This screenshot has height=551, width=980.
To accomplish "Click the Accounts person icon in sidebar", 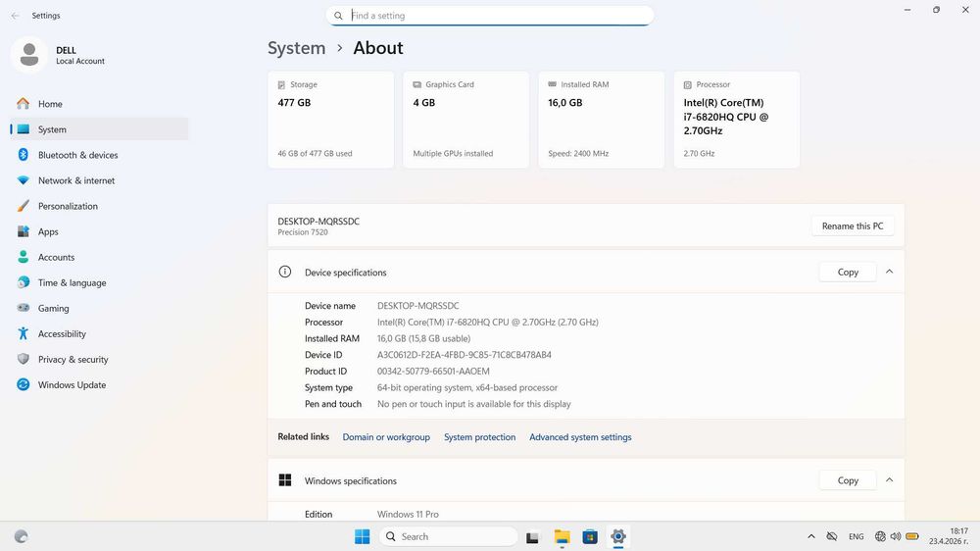I will [24, 257].
